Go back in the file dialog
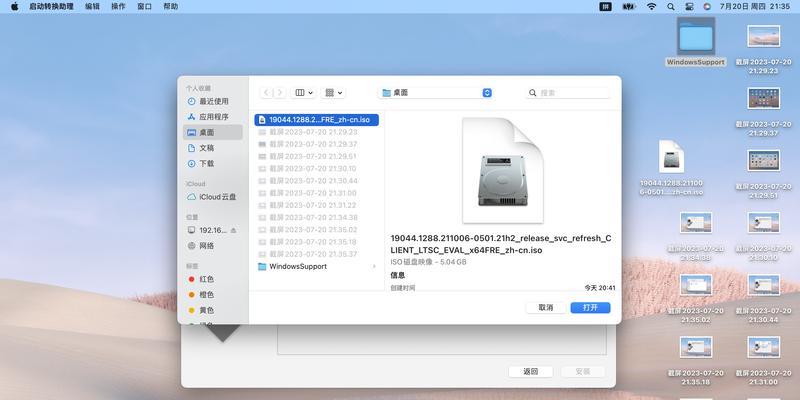 point(267,93)
